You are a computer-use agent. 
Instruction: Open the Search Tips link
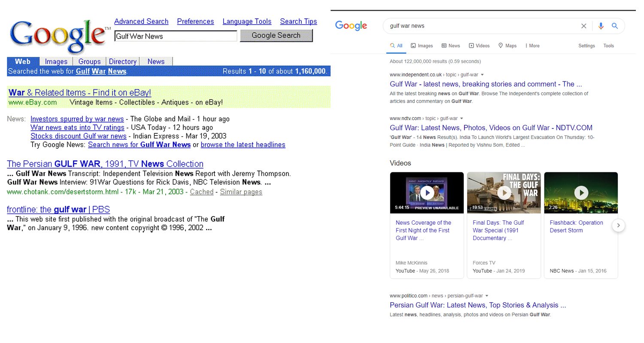pos(298,21)
